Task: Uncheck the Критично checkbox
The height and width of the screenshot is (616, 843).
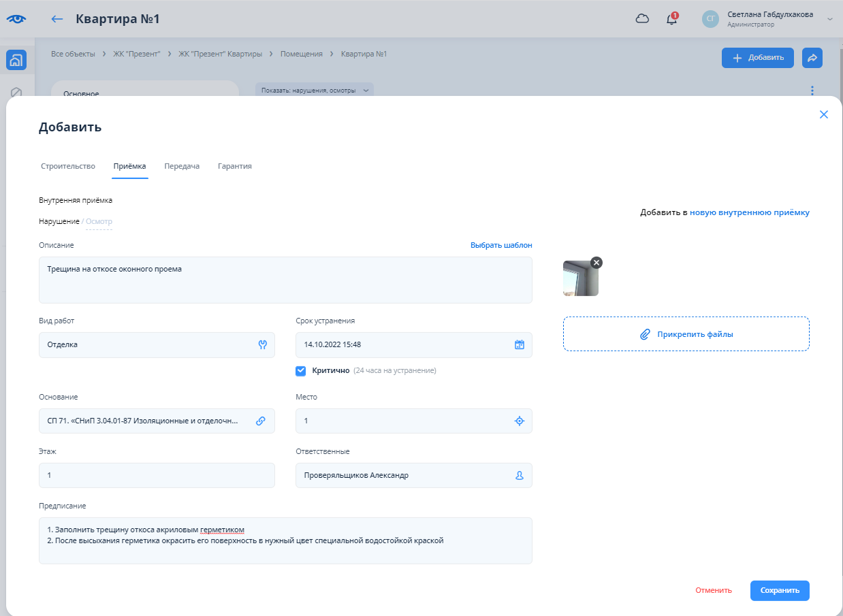Action: click(x=301, y=371)
